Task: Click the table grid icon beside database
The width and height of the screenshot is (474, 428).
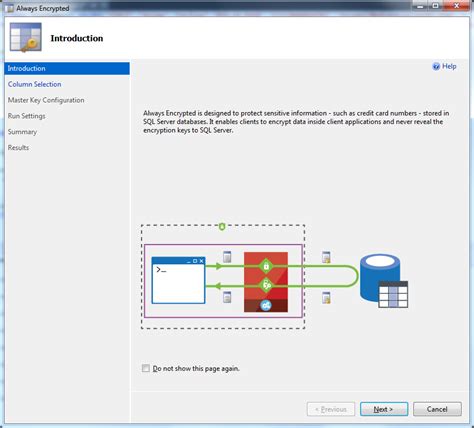Action: coord(393,294)
